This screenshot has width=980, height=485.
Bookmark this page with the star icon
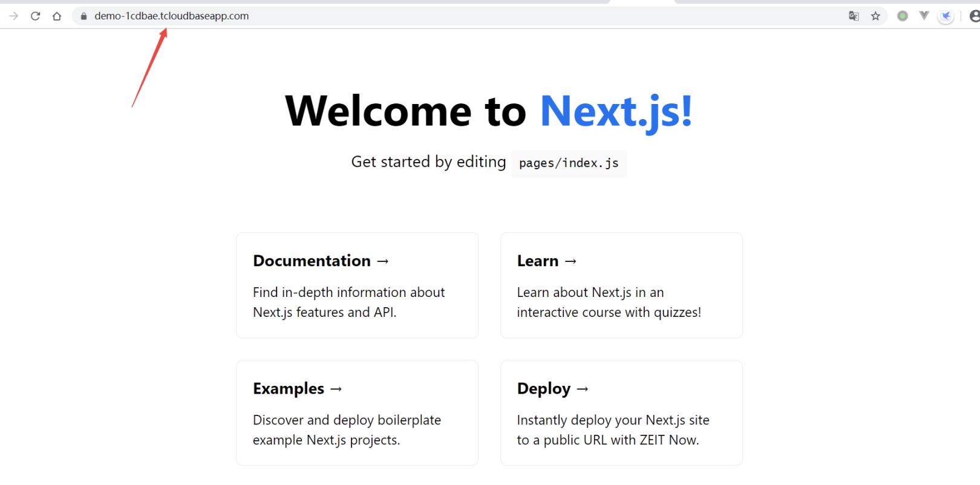coord(875,16)
